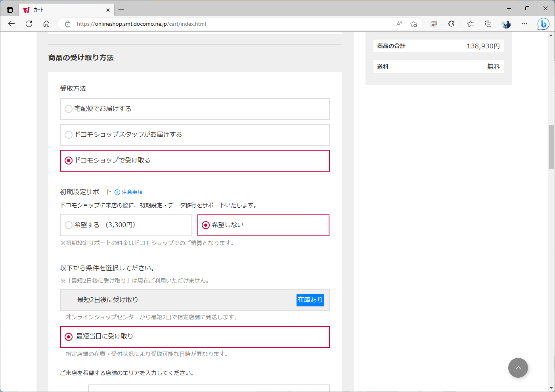Open the tab actions menu icon

coord(10,10)
